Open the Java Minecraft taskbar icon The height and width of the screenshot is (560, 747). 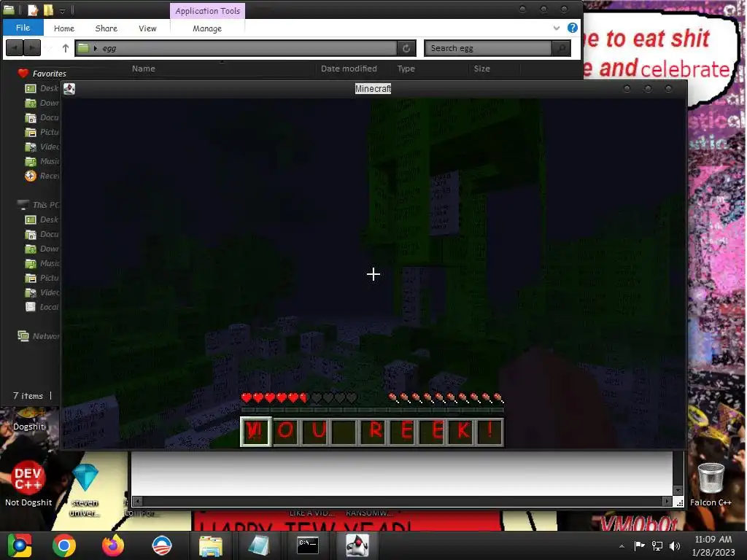(357, 545)
